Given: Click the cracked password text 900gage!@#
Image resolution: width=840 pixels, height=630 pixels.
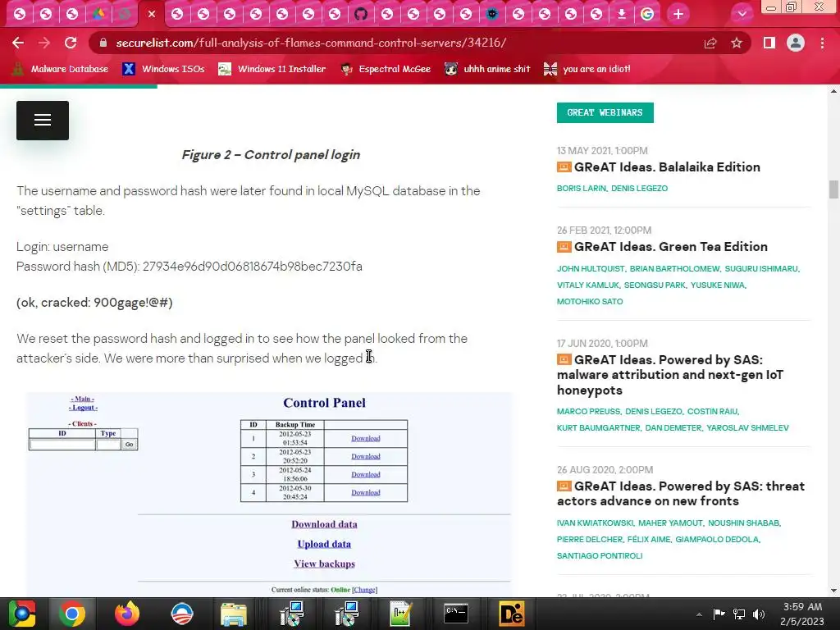Looking at the screenshot, I should coord(131,303).
